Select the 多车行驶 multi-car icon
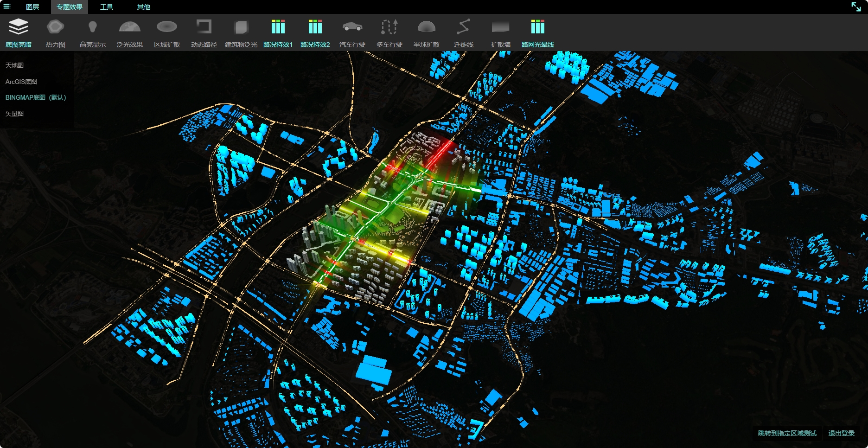The width and height of the screenshot is (868, 448). (389, 28)
